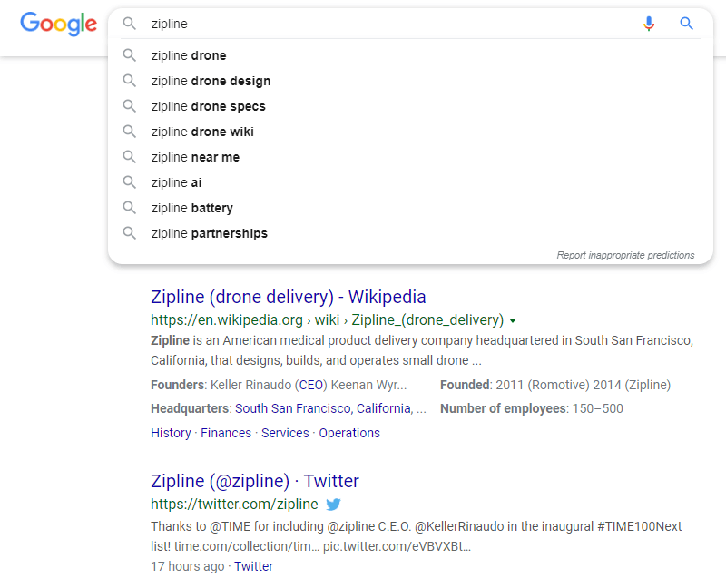Expand the Wikipedia result URL dropdown arrow
The image size is (726, 588).
click(513, 320)
